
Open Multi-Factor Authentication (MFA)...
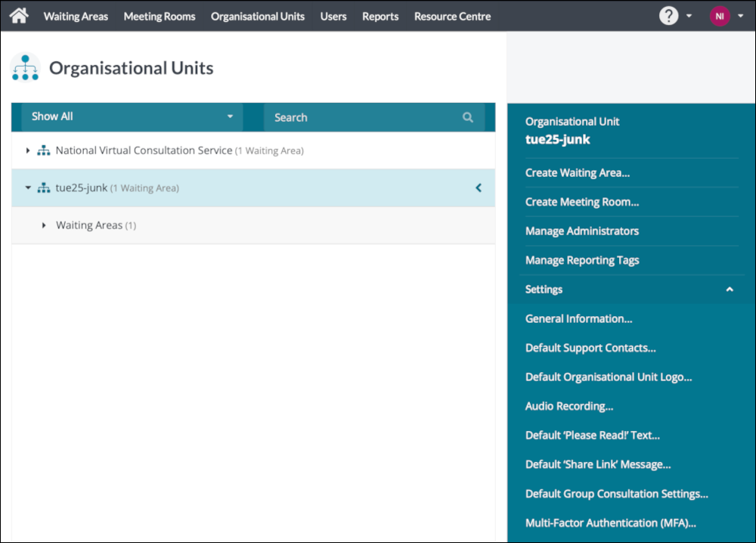pos(611,523)
